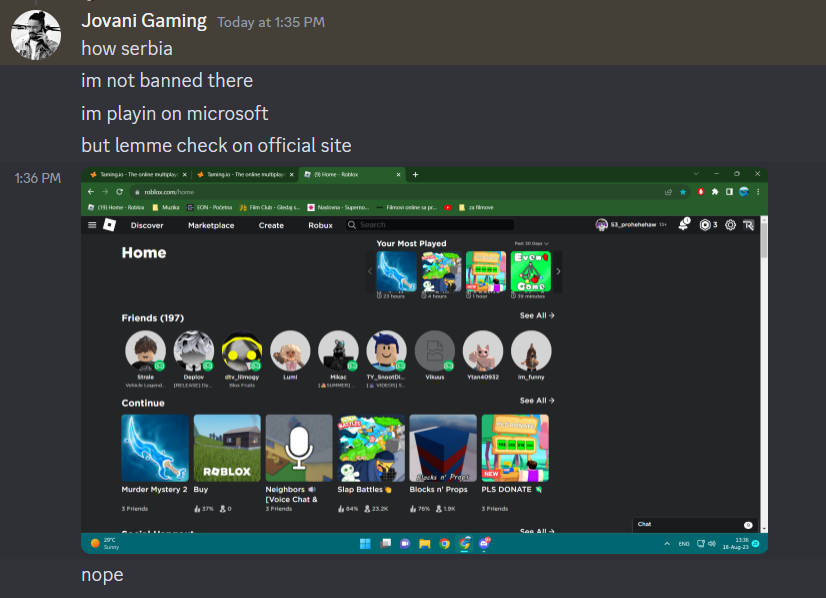Screen dimensions: 826x598
Task: Go back using browser back arrow
Action: click(91, 192)
